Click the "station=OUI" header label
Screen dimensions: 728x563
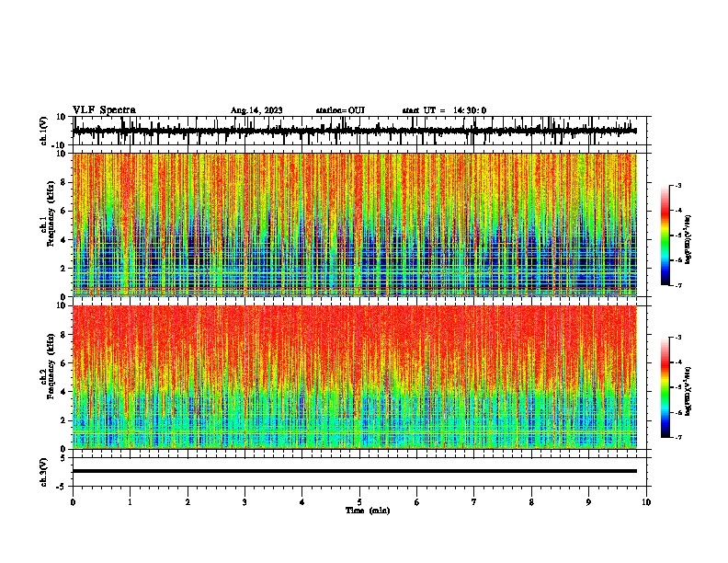pyautogui.click(x=340, y=110)
